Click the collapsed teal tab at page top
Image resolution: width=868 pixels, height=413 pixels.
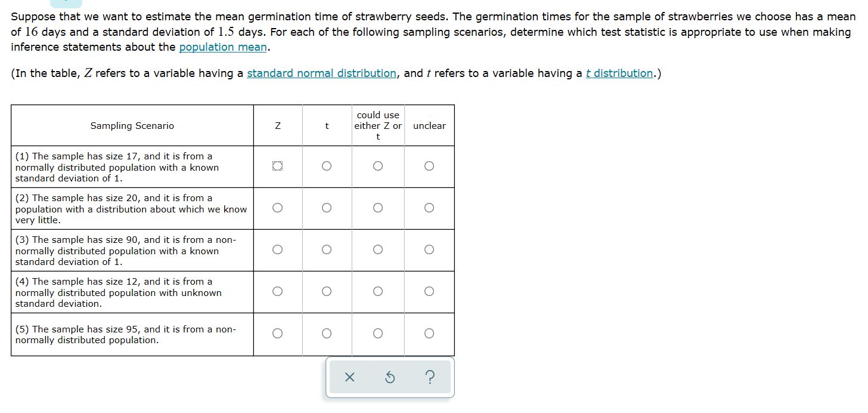point(66,3)
